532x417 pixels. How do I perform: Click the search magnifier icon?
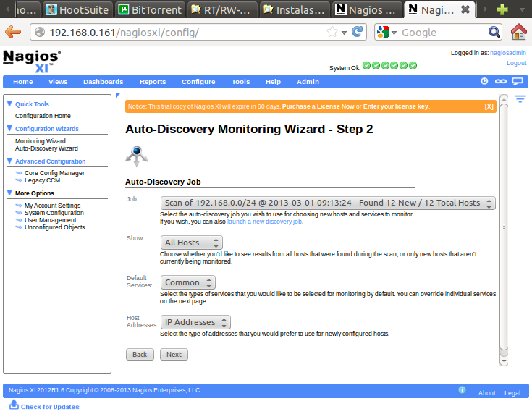(494, 32)
